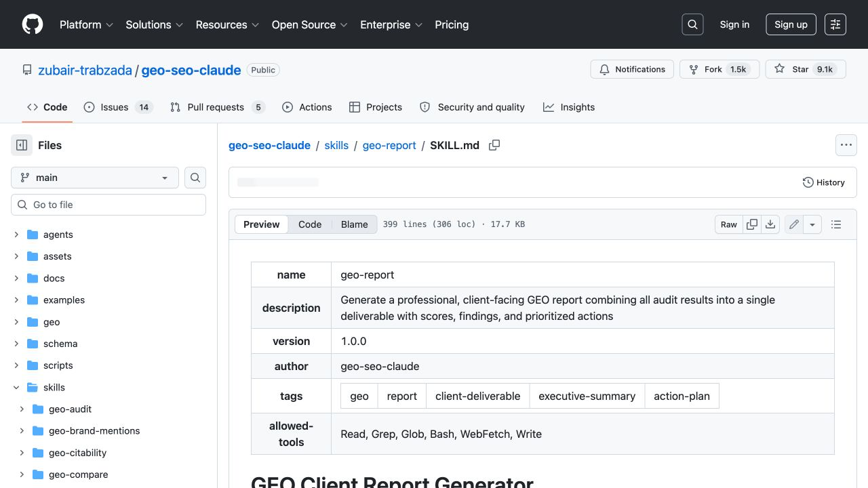
Task: Click the pencil edit file icon
Action: (794, 224)
